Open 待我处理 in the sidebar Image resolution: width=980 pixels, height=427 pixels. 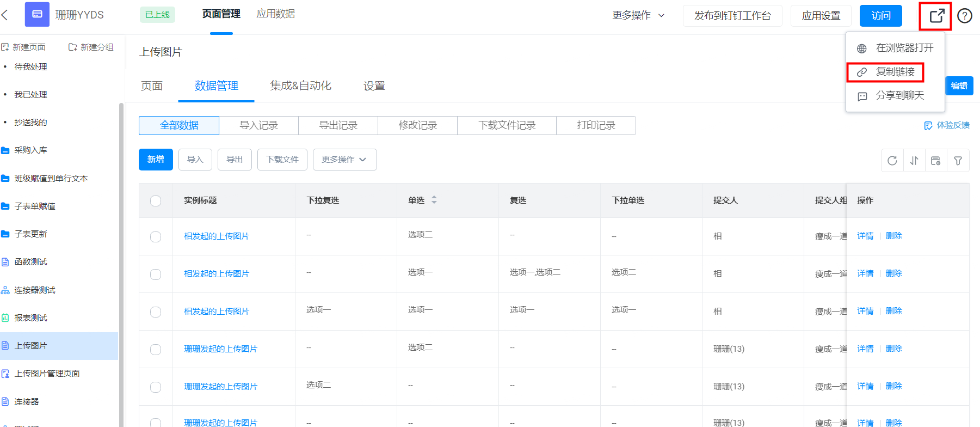coord(30,67)
